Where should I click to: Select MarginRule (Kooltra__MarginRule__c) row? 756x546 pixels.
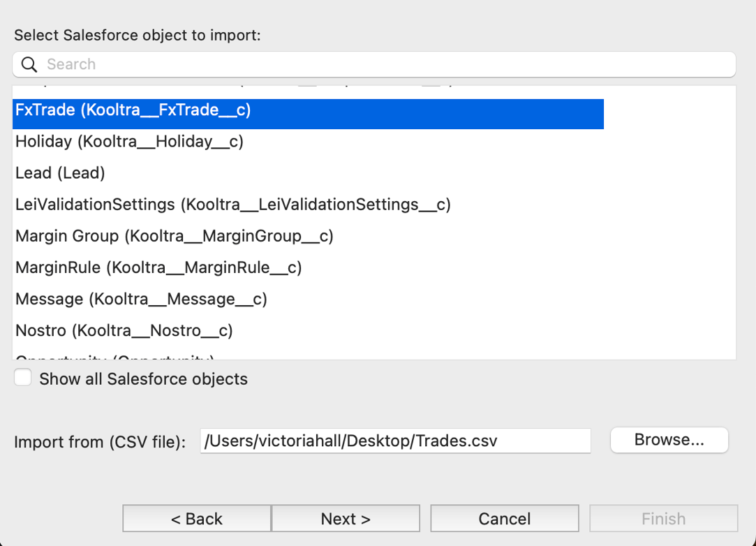click(x=308, y=267)
